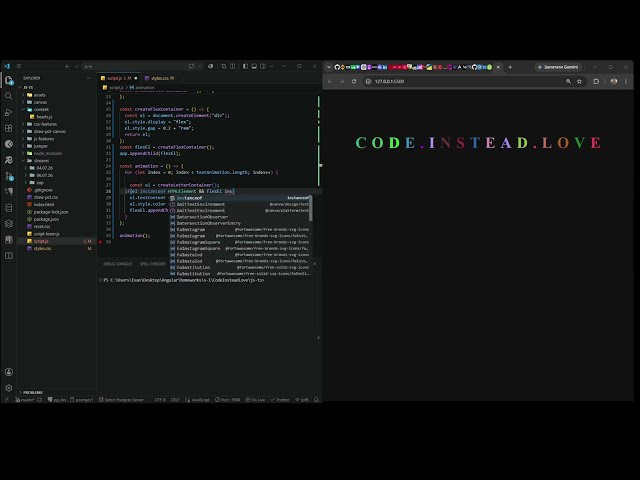Toggle panel layout icon in title bar
Screen dimensions: 640x480
[254, 66]
